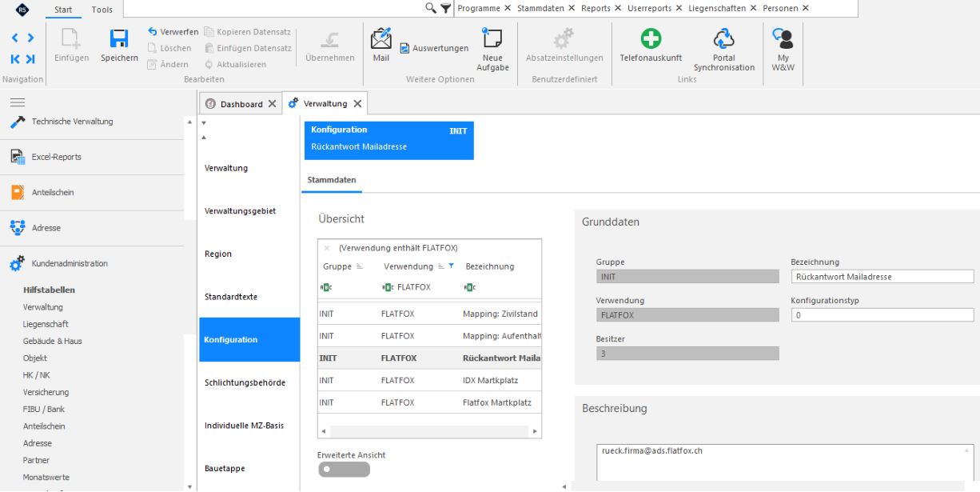This screenshot has height=492, width=980.
Task: Click Gebäude & Haus under Hilfstabellen
Action: coord(53,342)
